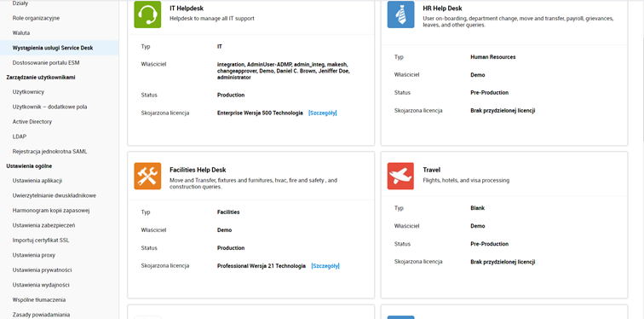Click the 'Human Resources' type value
The height and width of the screenshot is (319, 644).
click(493, 57)
